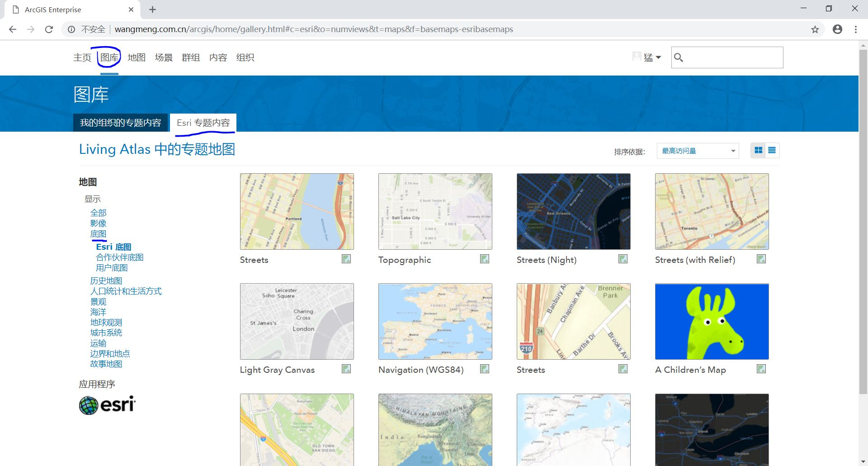
Task: Select Esri 底图 filter
Action: (x=113, y=247)
